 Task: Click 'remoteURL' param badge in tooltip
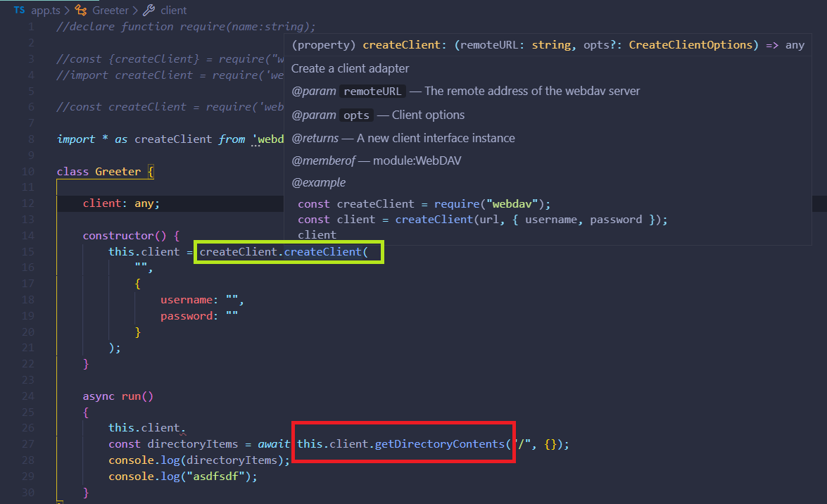coord(372,92)
